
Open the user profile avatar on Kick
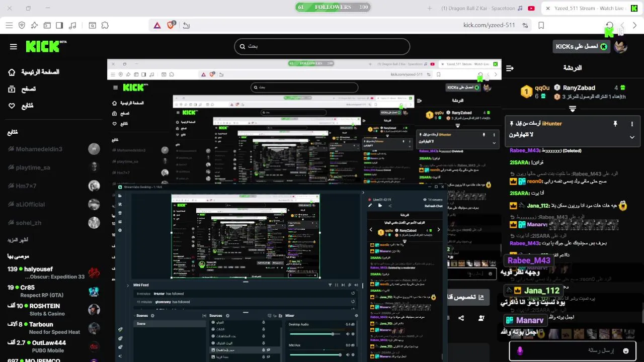(x=621, y=47)
